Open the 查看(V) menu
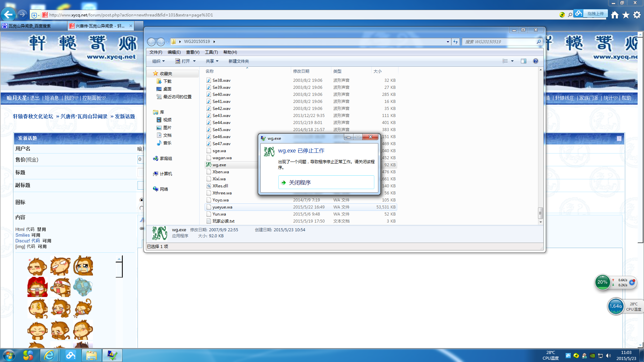Image resolution: width=644 pixels, height=362 pixels. [193, 52]
